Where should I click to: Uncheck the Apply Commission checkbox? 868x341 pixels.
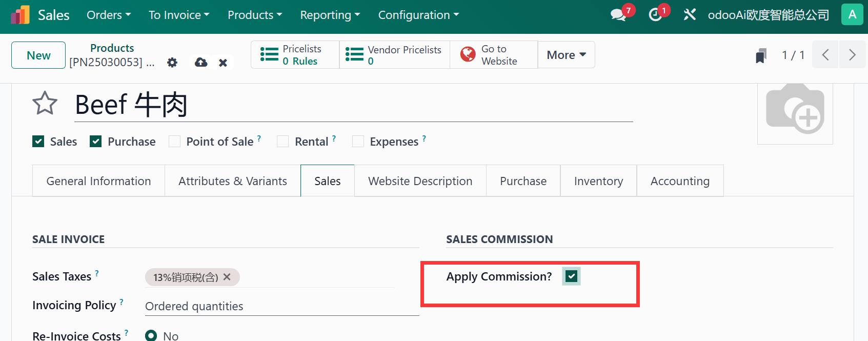coord(571,276)
